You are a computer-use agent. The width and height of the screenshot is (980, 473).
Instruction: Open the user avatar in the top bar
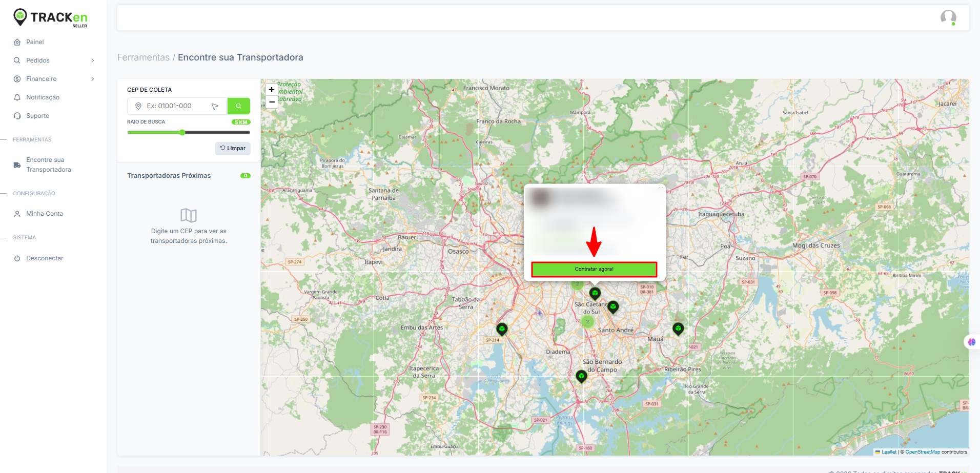(x=948, y=17)
